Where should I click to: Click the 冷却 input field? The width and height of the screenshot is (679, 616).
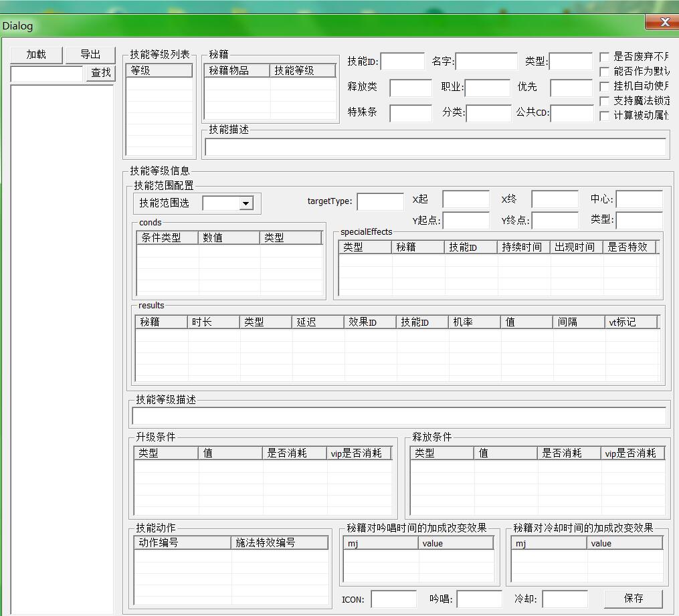(565, 599)
